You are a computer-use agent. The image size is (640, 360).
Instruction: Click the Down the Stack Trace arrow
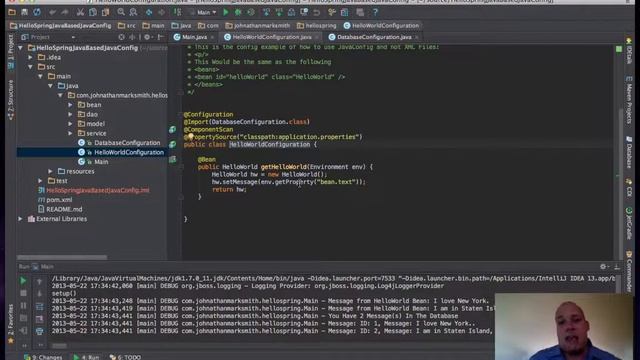[x=39, y=293]
